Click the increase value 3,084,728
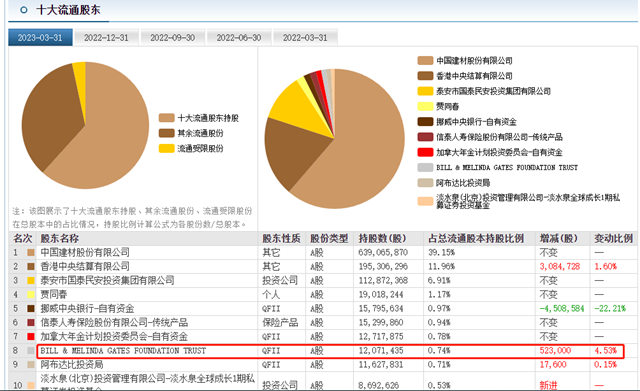The width and height of the screenshot is (640, 391). coord(560,267)
